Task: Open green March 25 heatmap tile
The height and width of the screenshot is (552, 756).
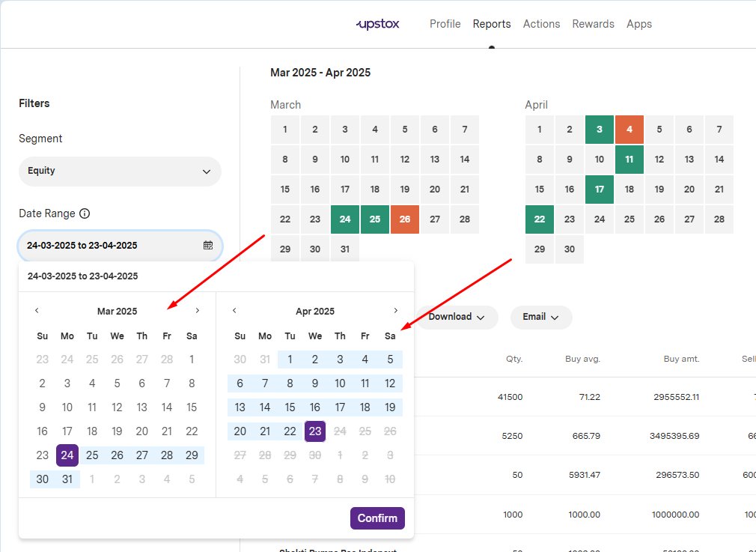Action: [x=374, y=219]
